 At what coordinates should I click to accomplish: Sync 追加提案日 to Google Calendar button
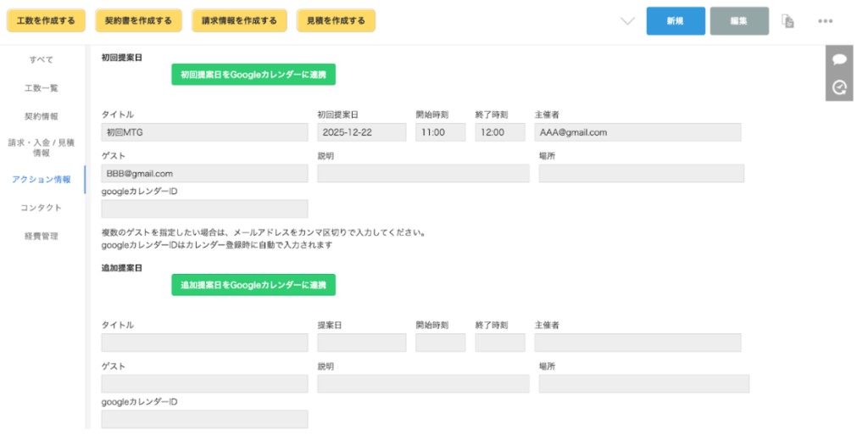[x=253, y=285]
